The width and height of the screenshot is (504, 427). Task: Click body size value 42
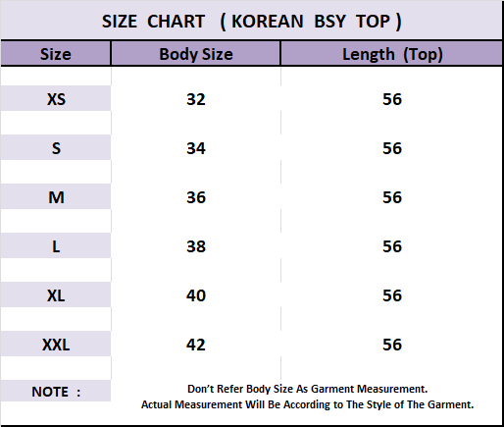(196, 345)
